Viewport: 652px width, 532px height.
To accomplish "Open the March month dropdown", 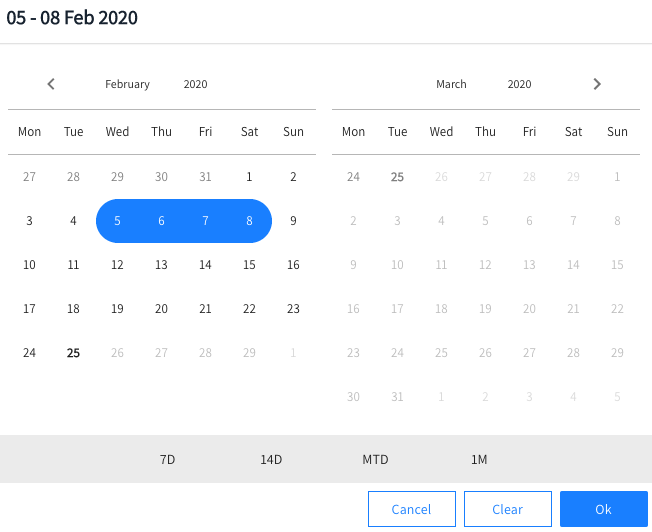I will (x=451, y=84).
